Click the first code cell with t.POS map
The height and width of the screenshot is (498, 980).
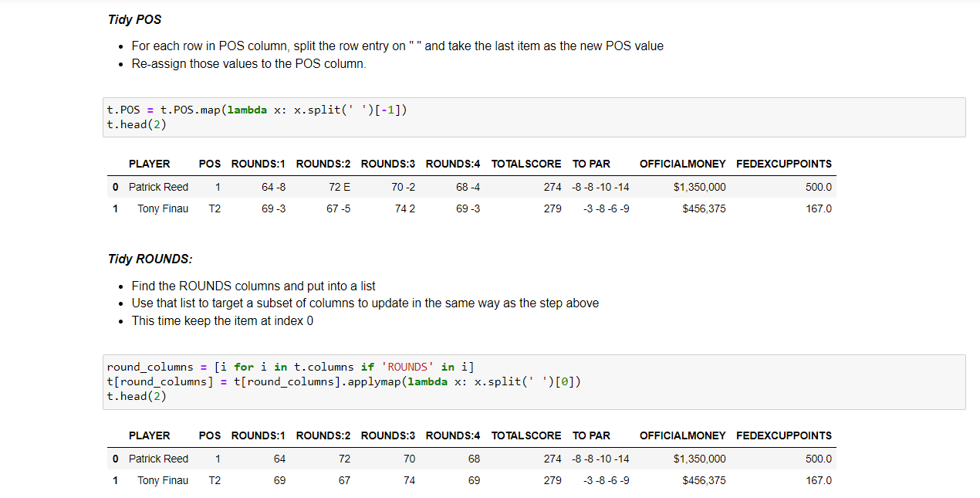[x=534, y=117]
